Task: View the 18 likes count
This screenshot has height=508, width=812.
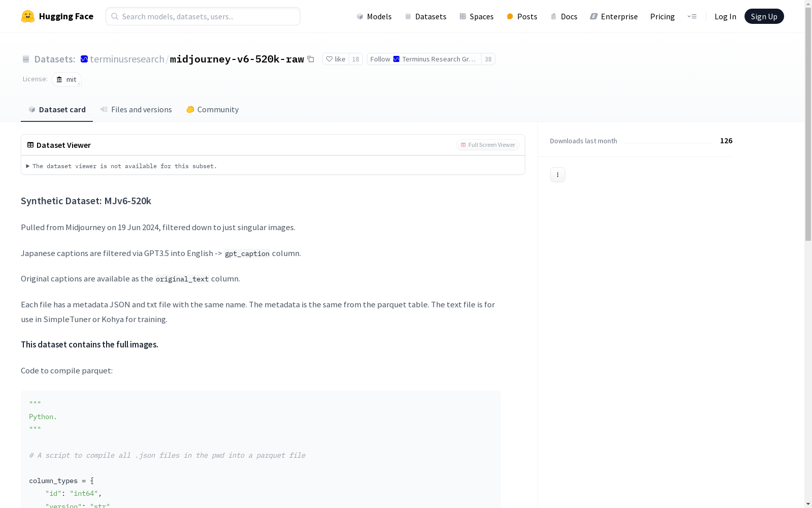Action: coord(356,59)
